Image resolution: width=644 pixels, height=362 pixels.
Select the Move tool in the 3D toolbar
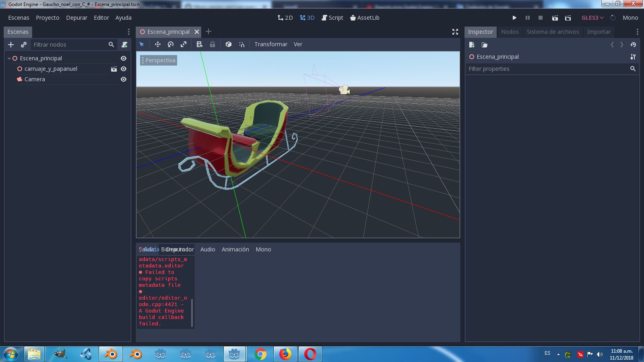pyautogui.click(x=157, y=44)
